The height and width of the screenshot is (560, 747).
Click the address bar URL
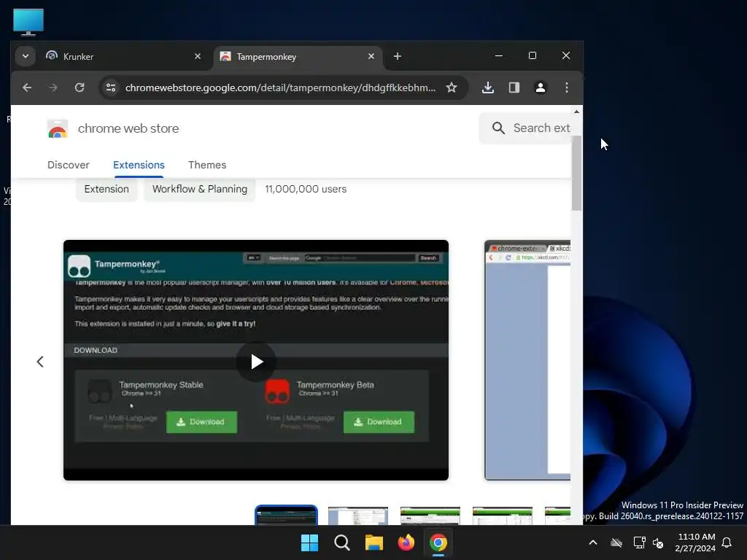280,87
